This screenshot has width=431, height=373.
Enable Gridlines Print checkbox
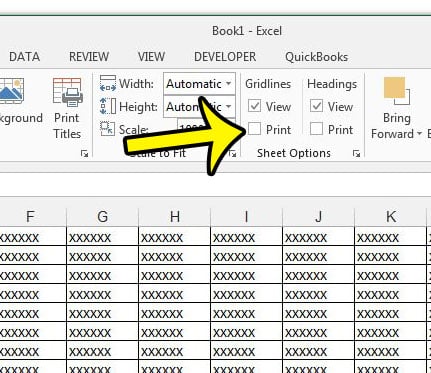254,129
